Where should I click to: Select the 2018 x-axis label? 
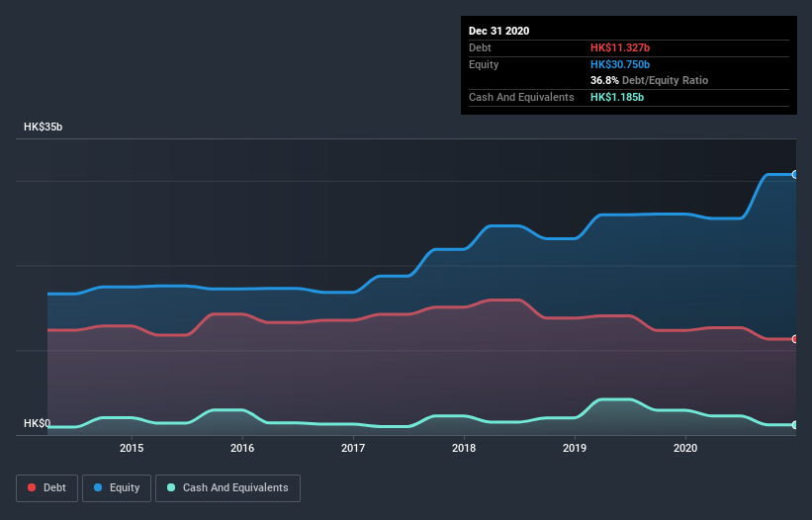464,448
